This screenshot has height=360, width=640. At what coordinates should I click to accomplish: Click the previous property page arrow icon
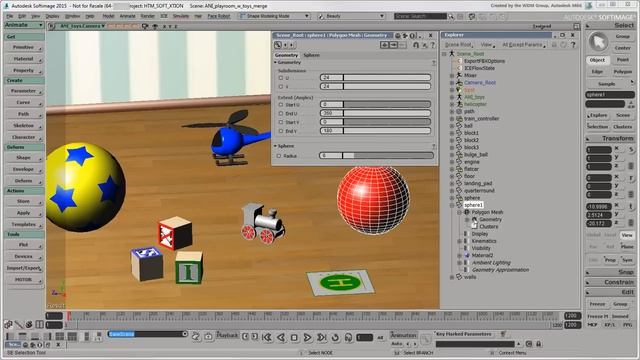click(285, 45)
